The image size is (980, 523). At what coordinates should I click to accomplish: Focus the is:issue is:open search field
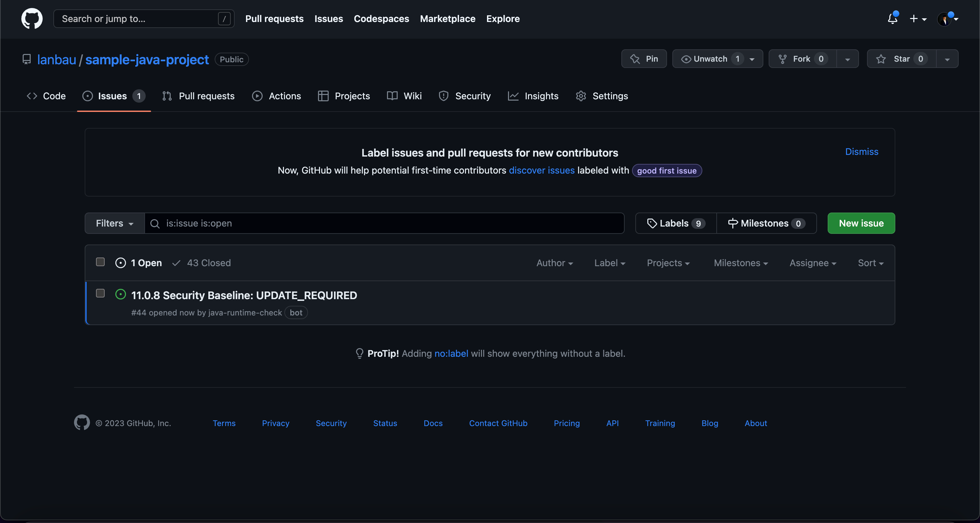point(384,223)
